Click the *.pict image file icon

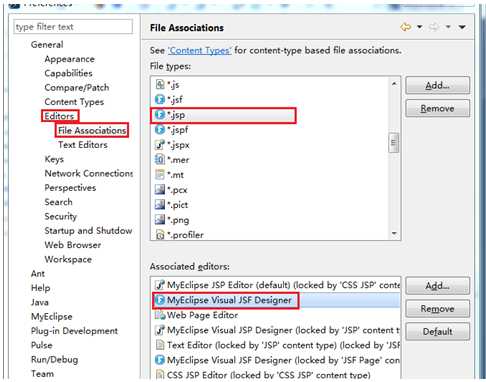160,204
